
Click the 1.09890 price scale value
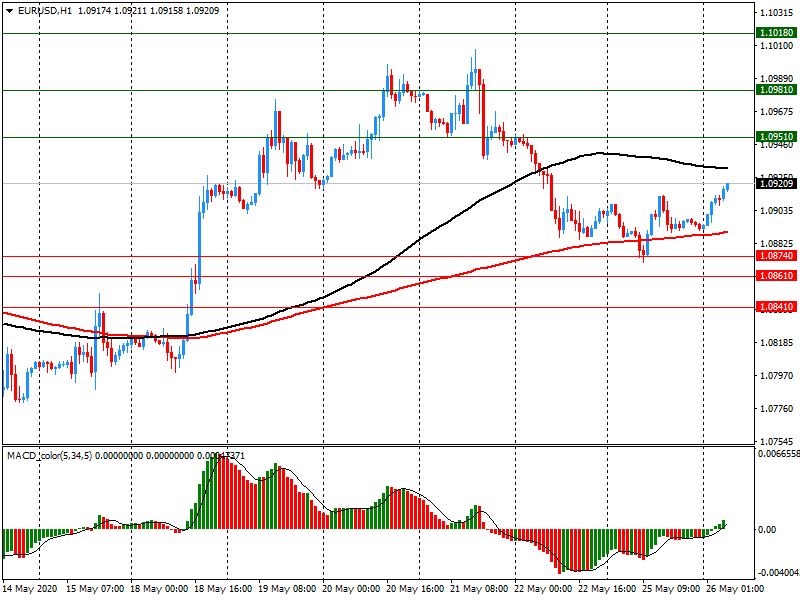click(x=777, y=79)
